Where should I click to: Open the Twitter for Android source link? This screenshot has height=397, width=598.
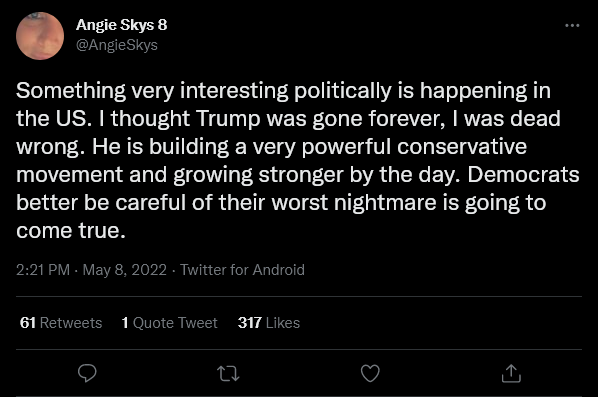242,270
